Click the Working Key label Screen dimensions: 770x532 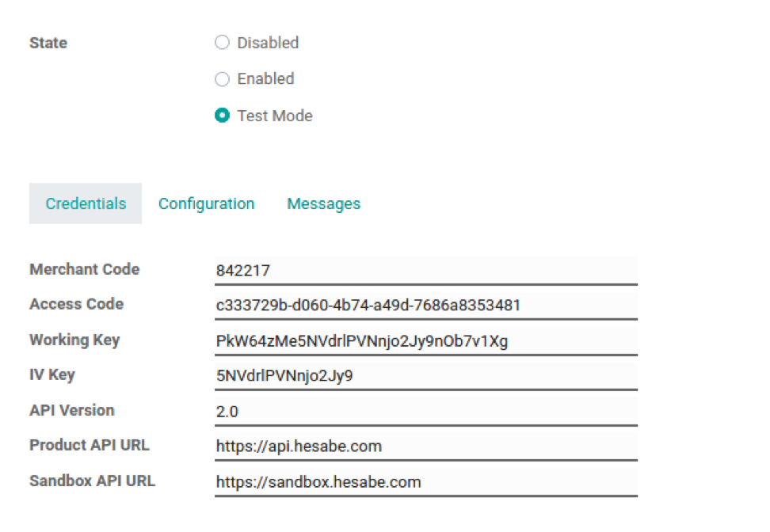74,340
